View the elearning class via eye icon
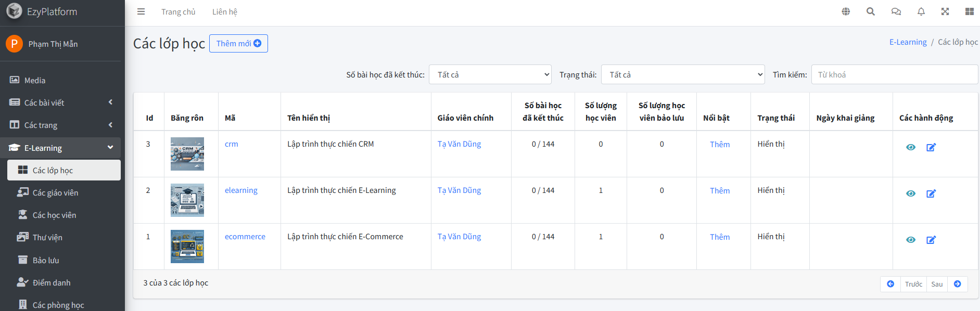The height and width of the screenshot is (311, 980). pos(910,193)
